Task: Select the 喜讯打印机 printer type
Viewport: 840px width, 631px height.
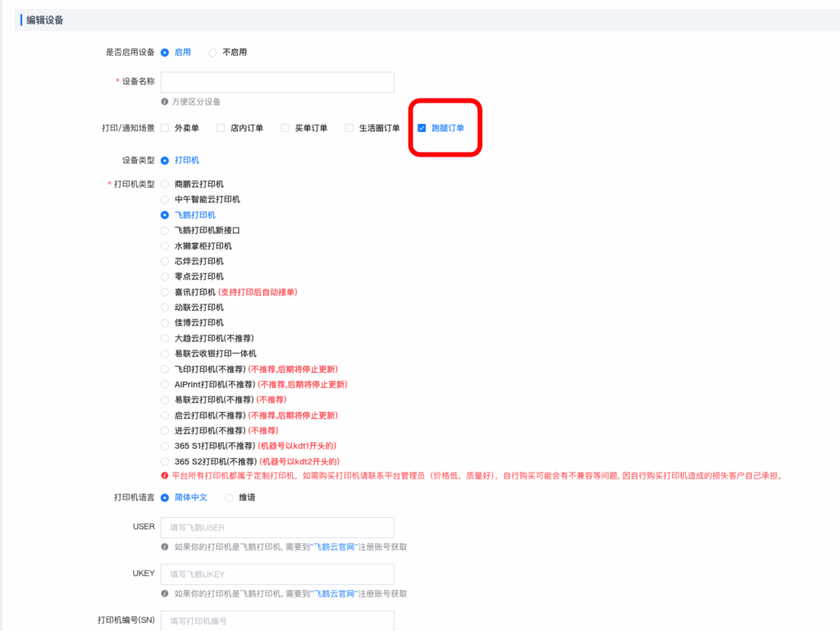Action: 164,292
